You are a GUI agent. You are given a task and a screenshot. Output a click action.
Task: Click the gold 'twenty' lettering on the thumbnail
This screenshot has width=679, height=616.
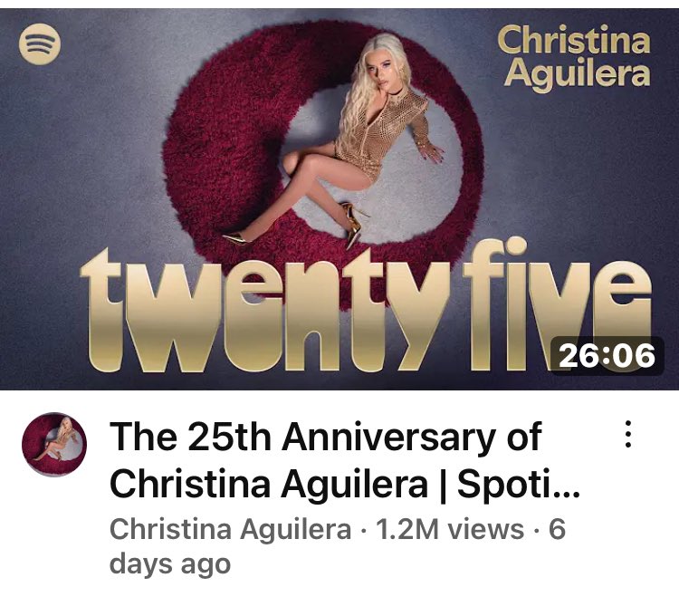(264, 310)
